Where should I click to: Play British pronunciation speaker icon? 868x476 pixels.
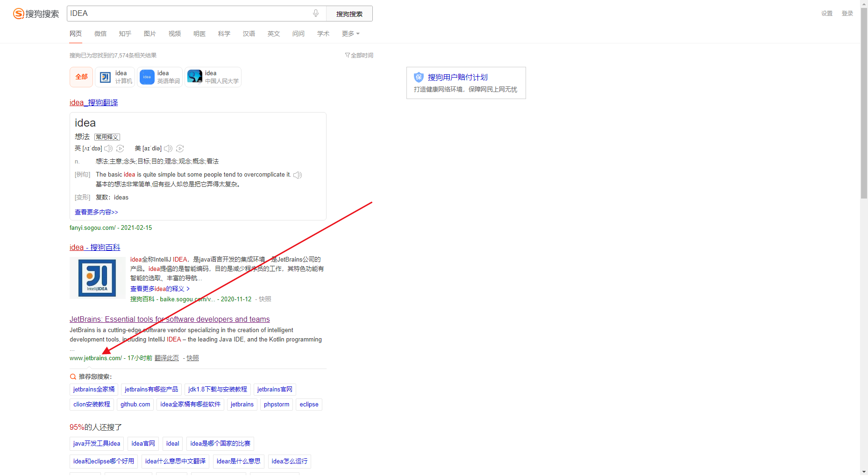[x=108, y=149]
